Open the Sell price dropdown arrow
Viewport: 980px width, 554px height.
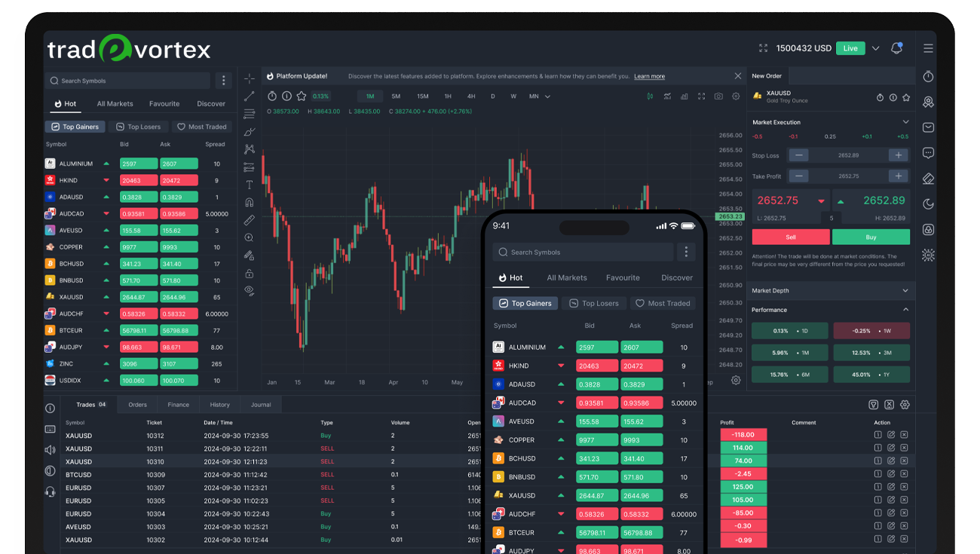(x=821, y=201)
